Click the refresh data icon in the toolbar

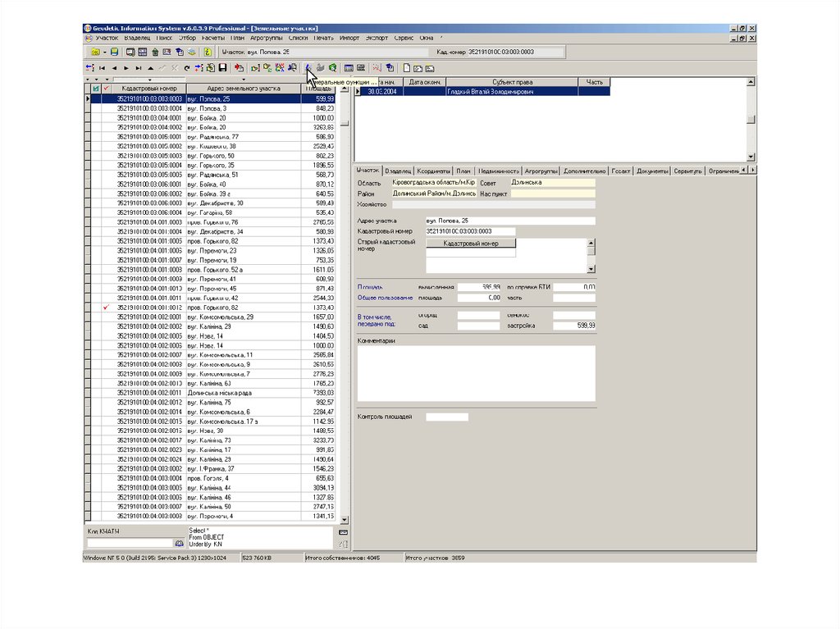click(187, 68)
